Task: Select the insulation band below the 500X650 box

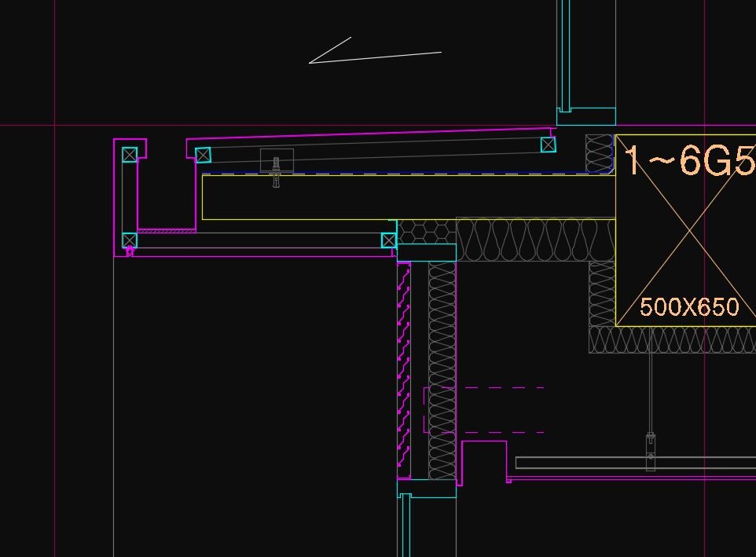Action: (672, 340)
